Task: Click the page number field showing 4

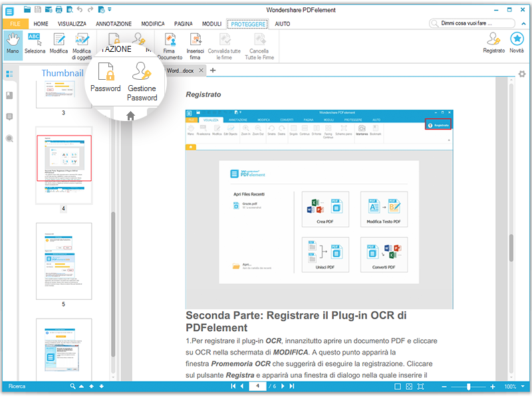Action: pyautogui.click(x=258, y=386)
